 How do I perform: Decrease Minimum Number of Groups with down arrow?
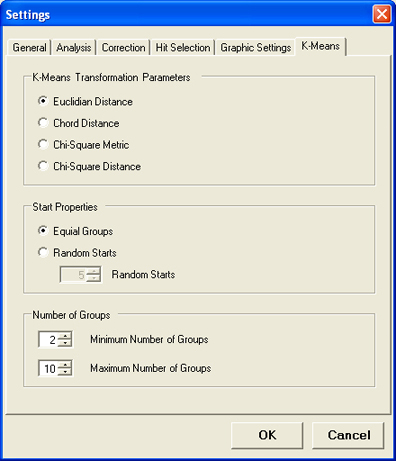click(65, 343)
